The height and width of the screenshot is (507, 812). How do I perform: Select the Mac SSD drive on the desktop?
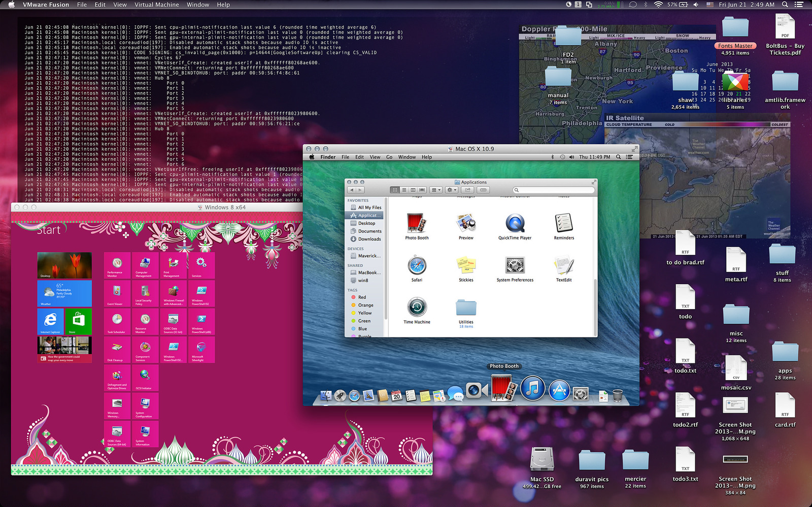[x=542, y=468]
